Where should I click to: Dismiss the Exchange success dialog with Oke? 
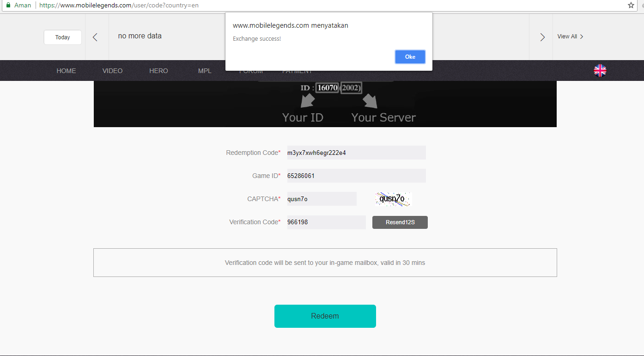click(x=410, y=56)
